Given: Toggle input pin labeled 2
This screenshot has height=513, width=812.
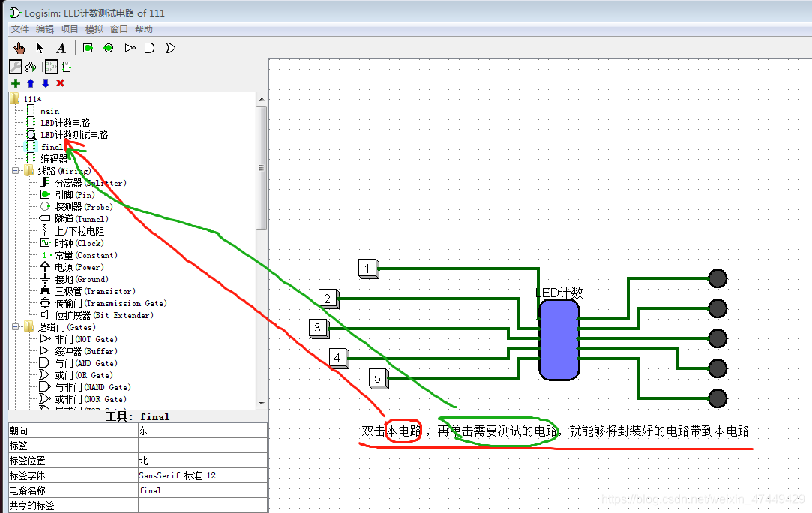Looking at the screenshot, I should 328,298.
